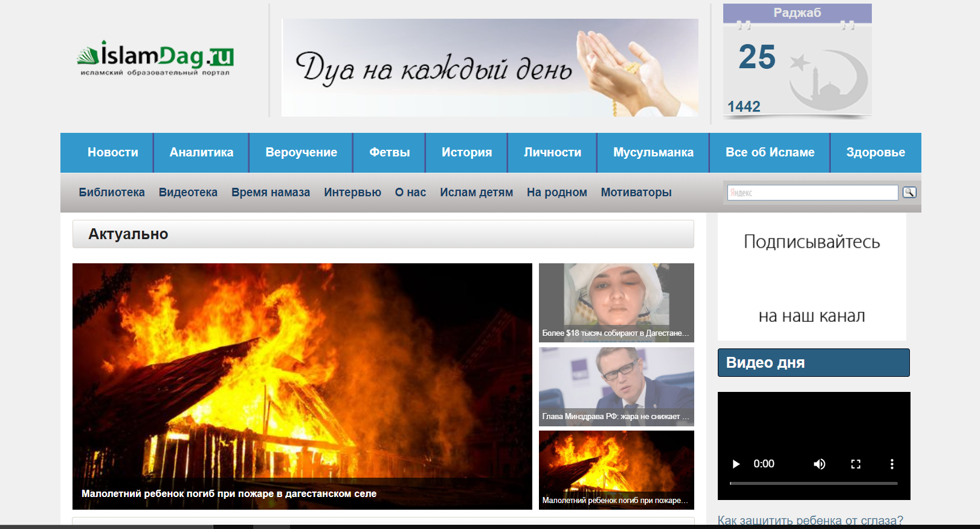Screen dimensions: 980x529
Task: Mute the video player sound
Action: pos(819,464)
